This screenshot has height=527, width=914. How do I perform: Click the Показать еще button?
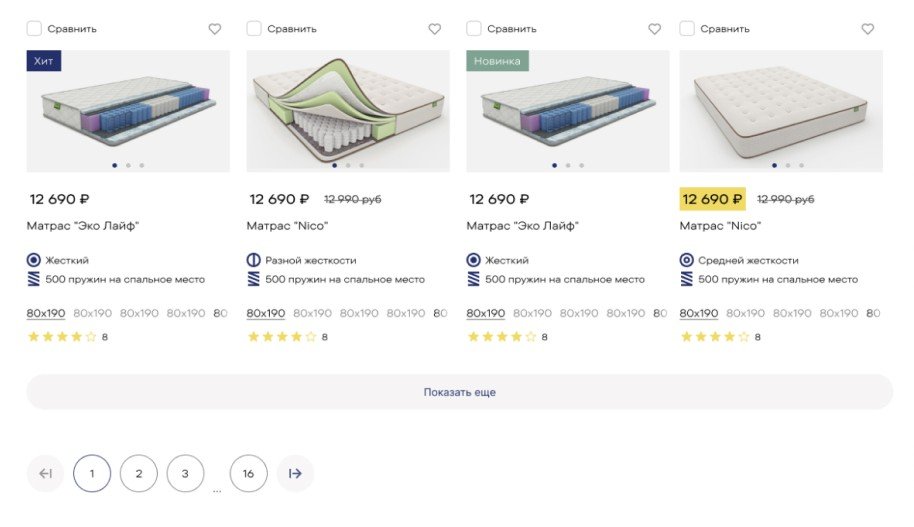click(x=459, y=392)
